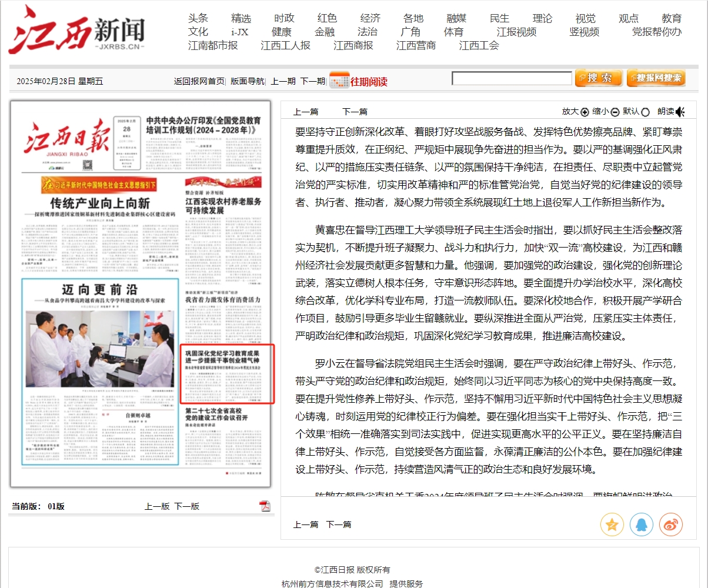This screenshot has height=588, width=708.
Task: Click the read-aloud speaker icon
Action: pos(680,112)
